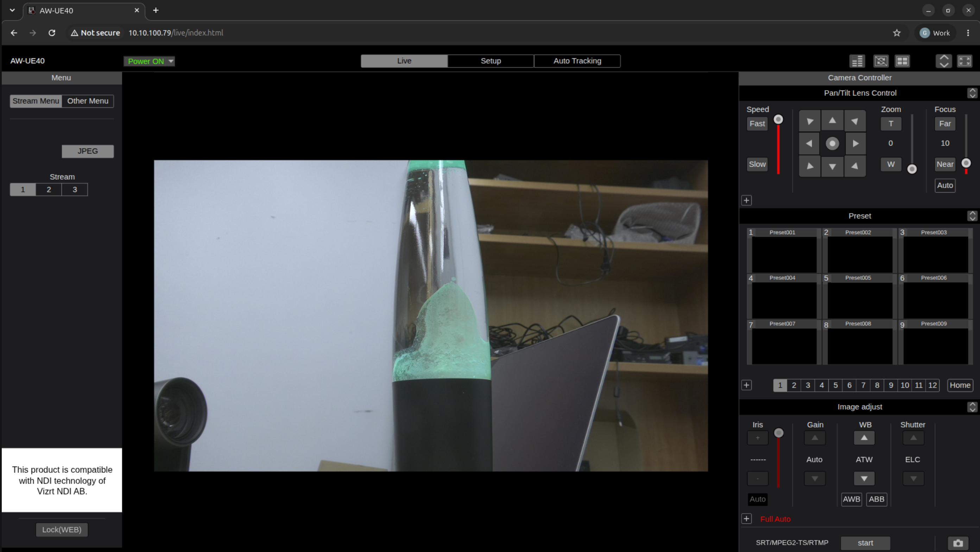Collapse the Preset panel
The image size is (980, 552).
[x=972, y=216]
